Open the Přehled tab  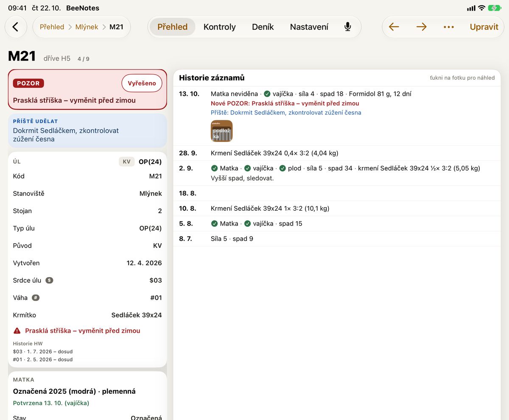click(x=172, y=27)
